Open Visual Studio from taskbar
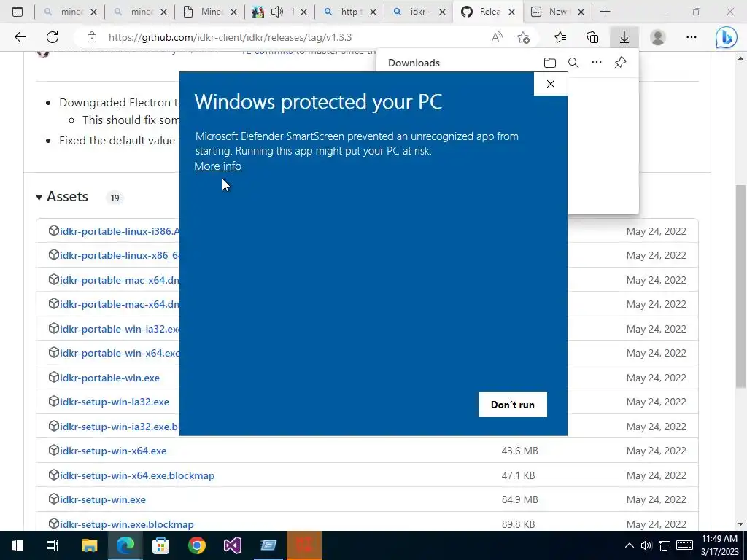The height and width of the screenshot is (560, 747). coord(233,545)
